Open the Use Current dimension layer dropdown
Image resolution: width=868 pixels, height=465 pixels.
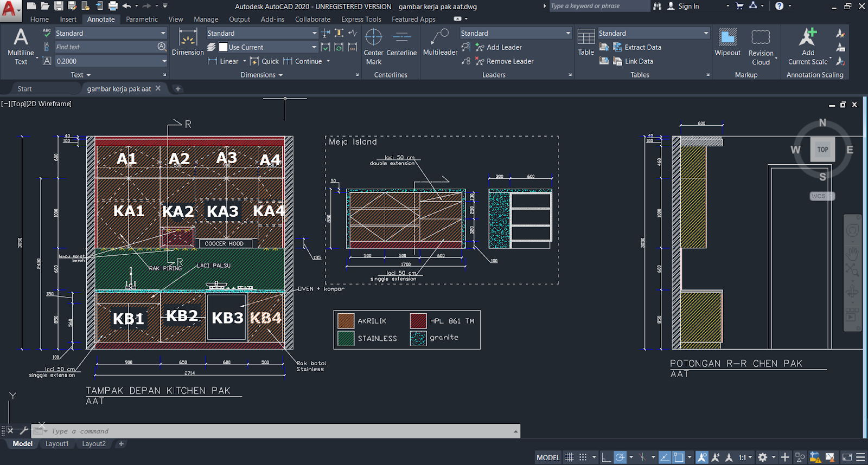pos(268,47)
